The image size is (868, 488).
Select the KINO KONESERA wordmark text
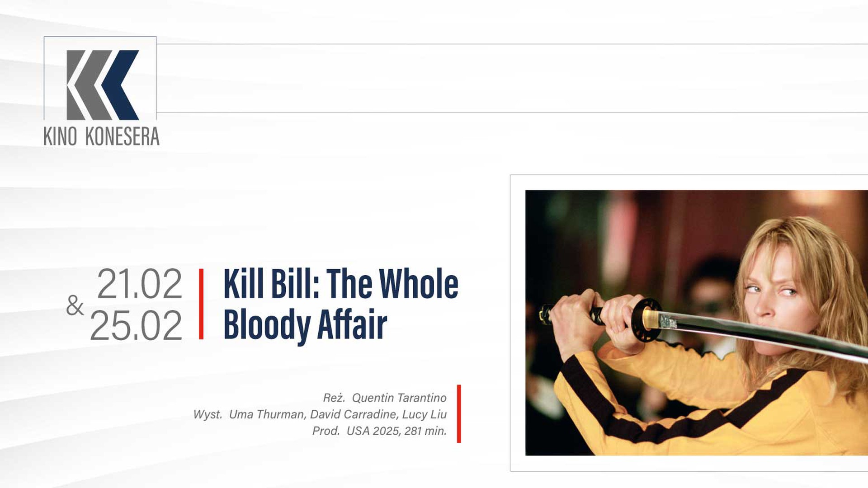pos(102,136)
